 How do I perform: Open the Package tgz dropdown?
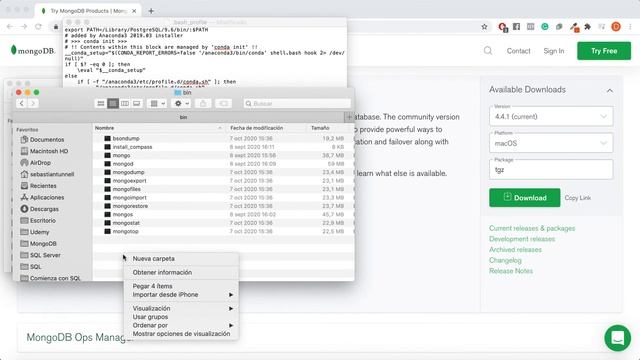pos(551,169)
